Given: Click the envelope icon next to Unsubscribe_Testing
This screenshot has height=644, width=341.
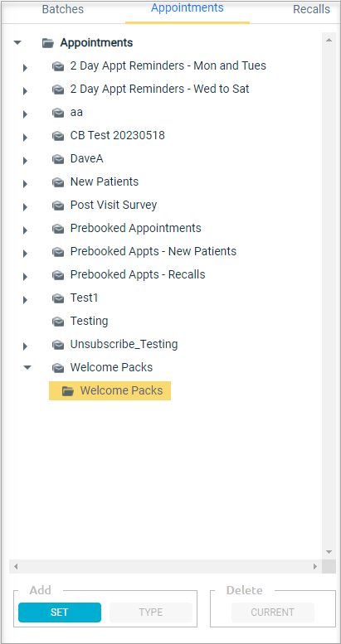Looking at the screenshot, I should click(58, 344).
